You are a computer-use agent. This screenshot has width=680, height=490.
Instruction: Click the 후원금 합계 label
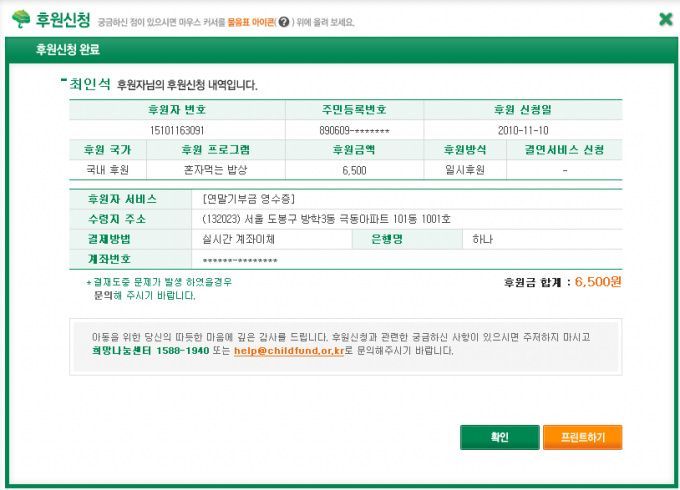coord(533,283)
